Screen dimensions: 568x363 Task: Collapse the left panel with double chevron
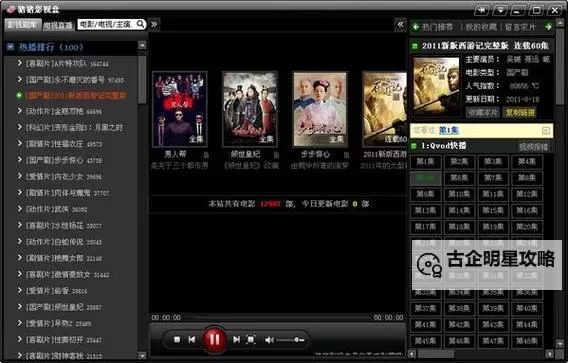tap(154, 24)
